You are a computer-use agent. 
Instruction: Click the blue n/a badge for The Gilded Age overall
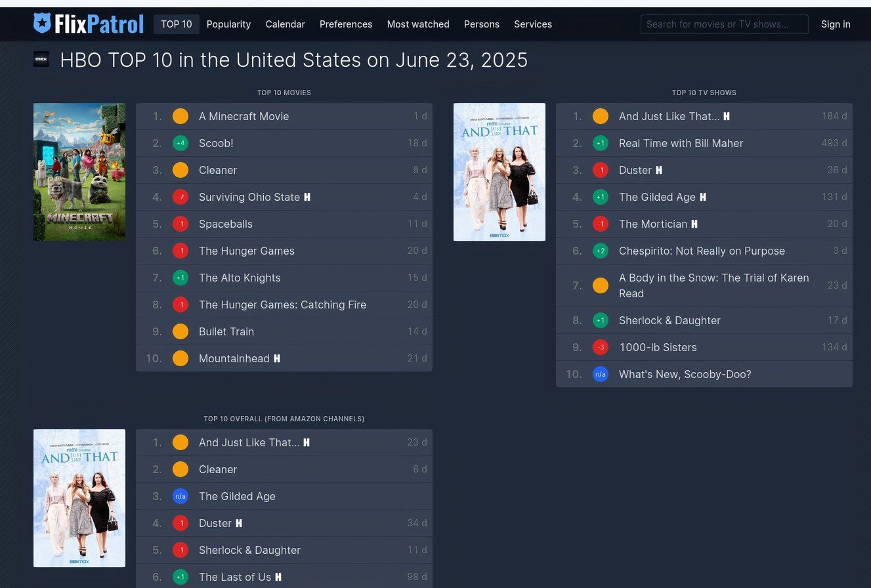[x=181, y=496]
